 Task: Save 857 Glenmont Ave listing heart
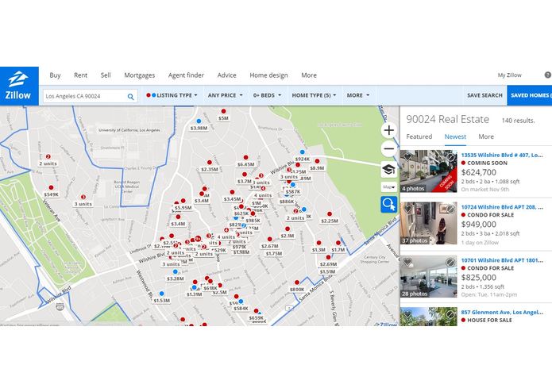tap(407, 314)
